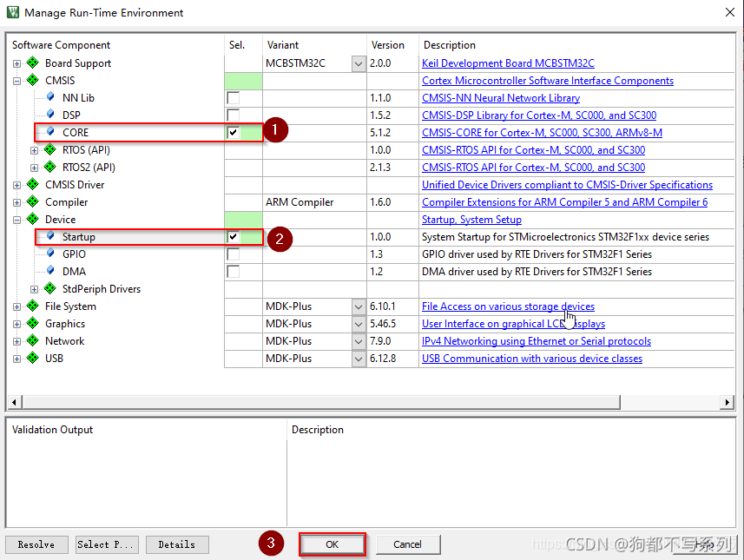Click the scroll left arrow
This screenshot has width=744, height=560.
[14, 403]
